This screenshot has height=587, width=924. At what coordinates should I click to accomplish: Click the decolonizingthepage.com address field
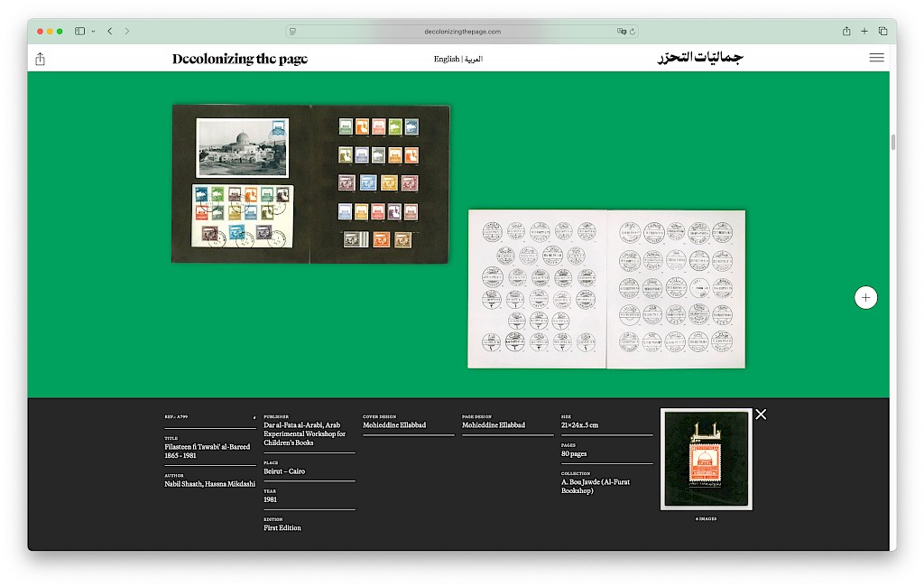click(x=462, y=31)
